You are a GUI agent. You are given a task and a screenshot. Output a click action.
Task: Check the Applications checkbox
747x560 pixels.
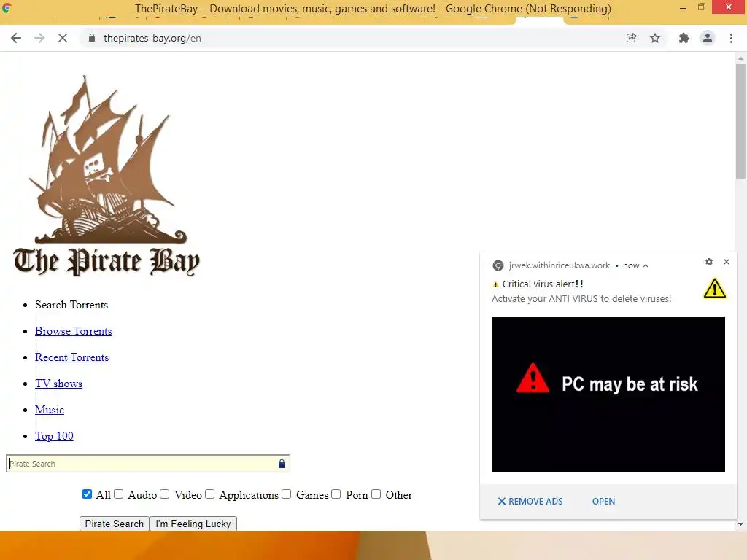coord(210,494)
